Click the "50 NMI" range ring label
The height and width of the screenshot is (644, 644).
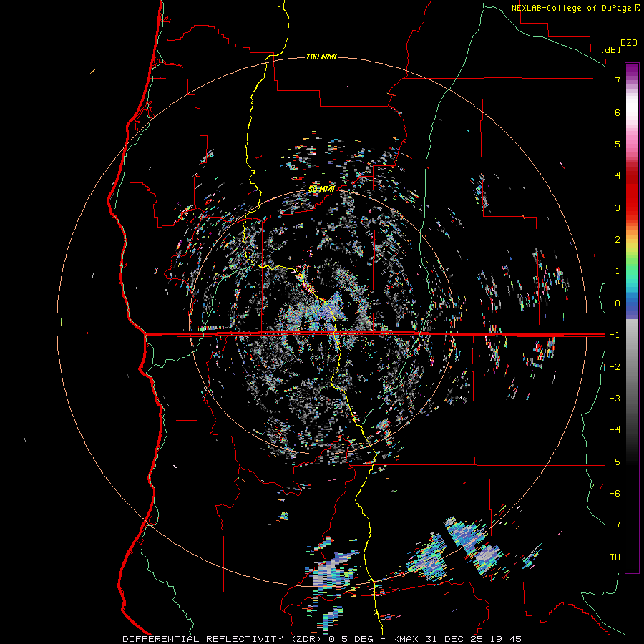coord(321,189)
